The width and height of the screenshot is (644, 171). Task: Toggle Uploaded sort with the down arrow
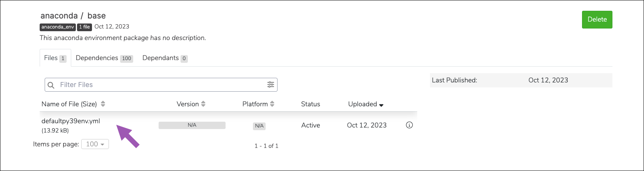tap(381, 105)
